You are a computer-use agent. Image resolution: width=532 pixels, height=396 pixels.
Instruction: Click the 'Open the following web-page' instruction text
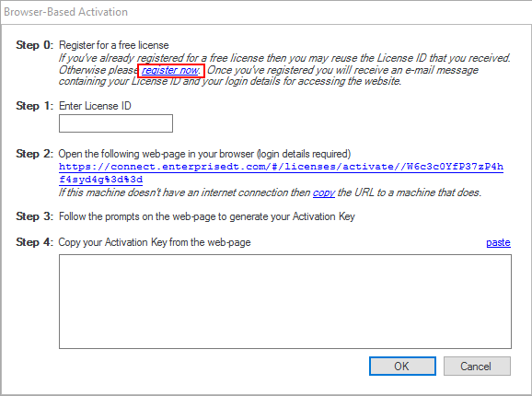(204, 154)
